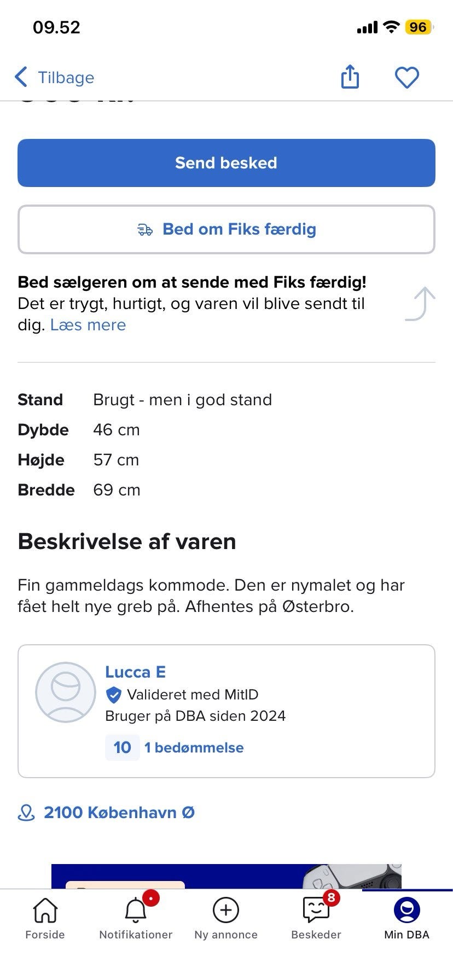Tap the delivery truck icon
Image resolution: width=453 pixels, height=980 pixels.
tap(145, 230)
